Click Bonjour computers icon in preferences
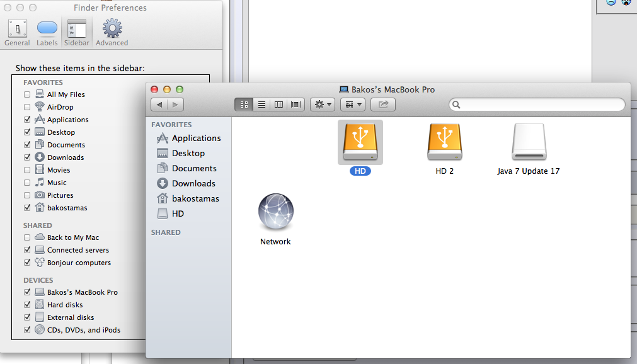 tap(40, 263)
